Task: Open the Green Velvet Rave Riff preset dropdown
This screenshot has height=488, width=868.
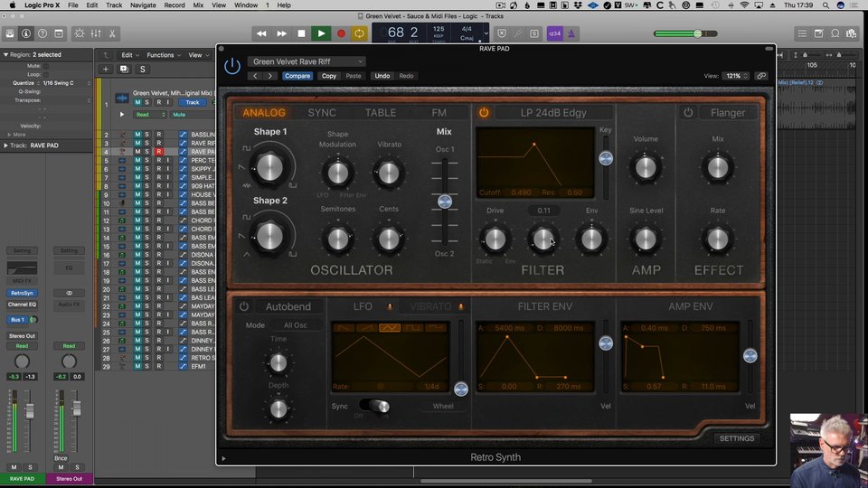Action: tap(307, 61)
